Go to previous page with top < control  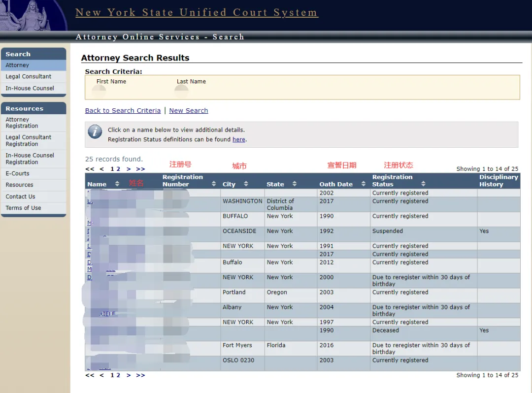[x=102, y=169]
